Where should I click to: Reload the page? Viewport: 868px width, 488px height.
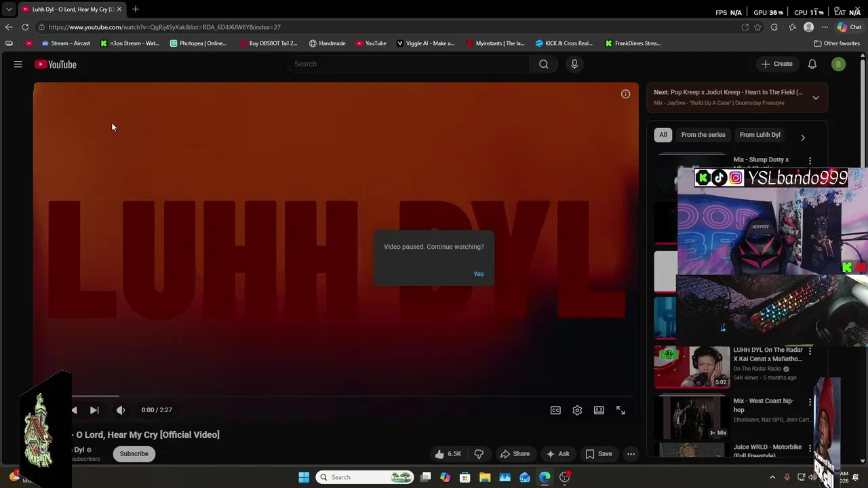(x=25, y=27)
